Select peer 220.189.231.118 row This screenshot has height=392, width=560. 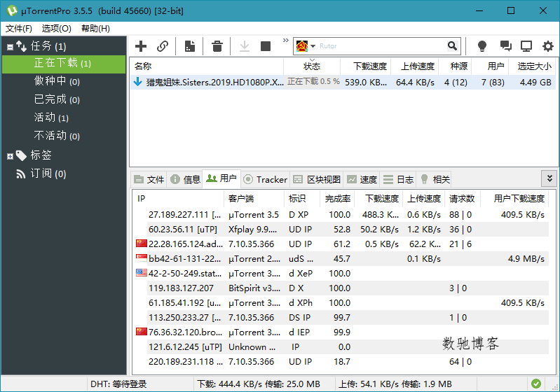pyautogui.click(x=341, y=362)
